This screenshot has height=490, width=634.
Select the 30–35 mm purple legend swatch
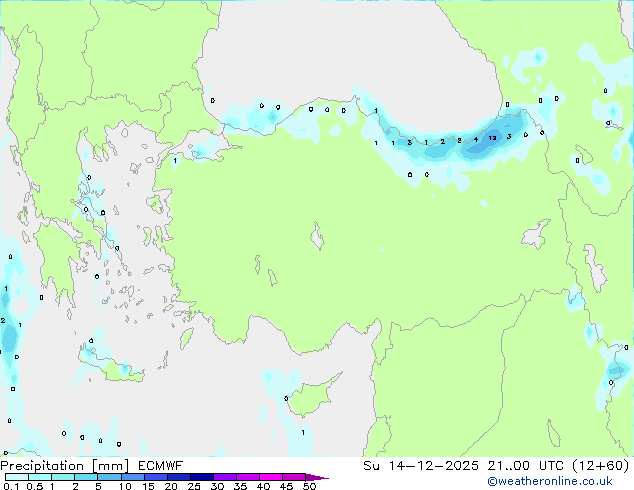(x=225, y=477)
